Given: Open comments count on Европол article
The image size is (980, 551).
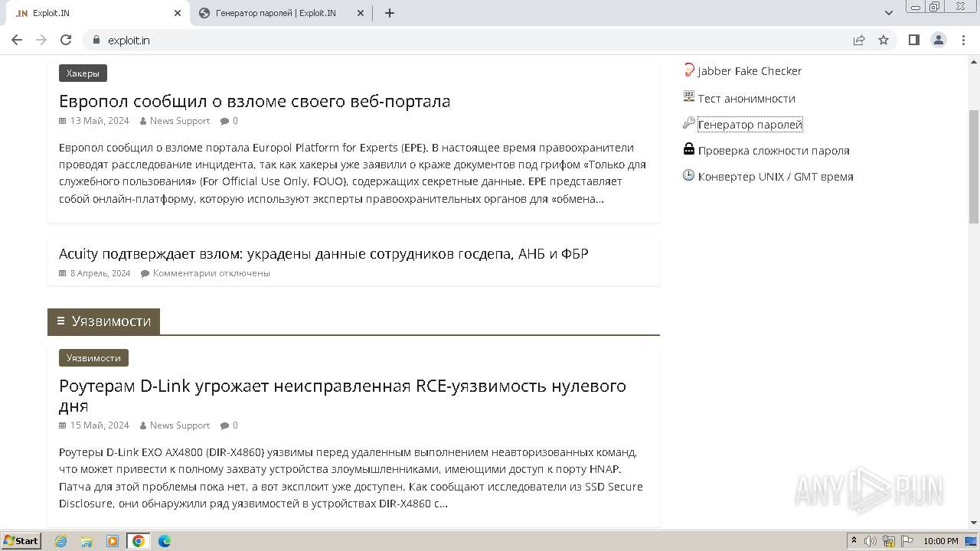Looking at the screenshot, I should pyautogui.click(x=235, y=121).
